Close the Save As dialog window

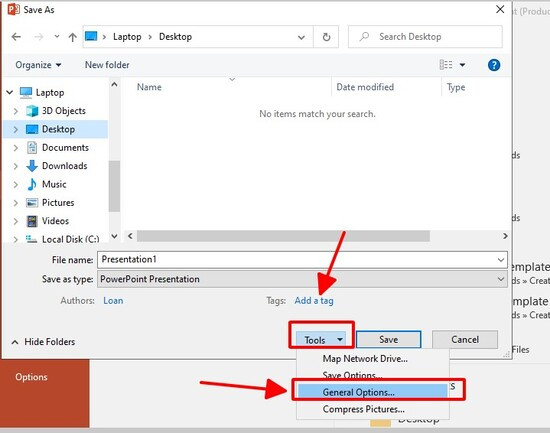(500, 9)
